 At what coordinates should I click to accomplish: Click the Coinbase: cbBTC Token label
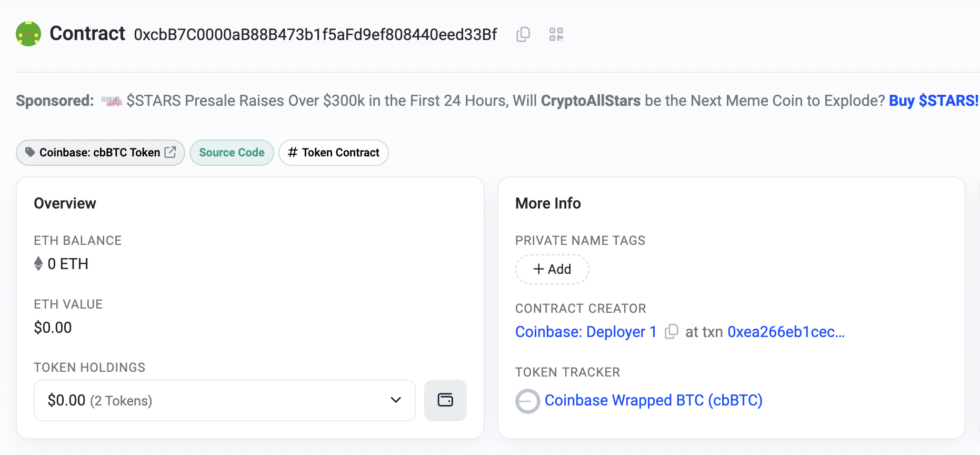click(x=99, y=153)
